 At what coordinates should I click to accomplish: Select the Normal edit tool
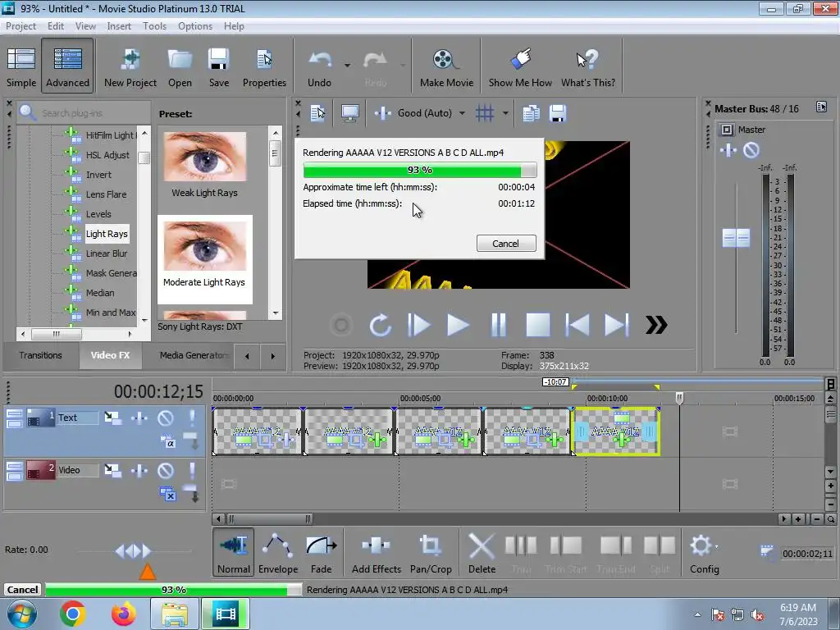pos(233,552)
